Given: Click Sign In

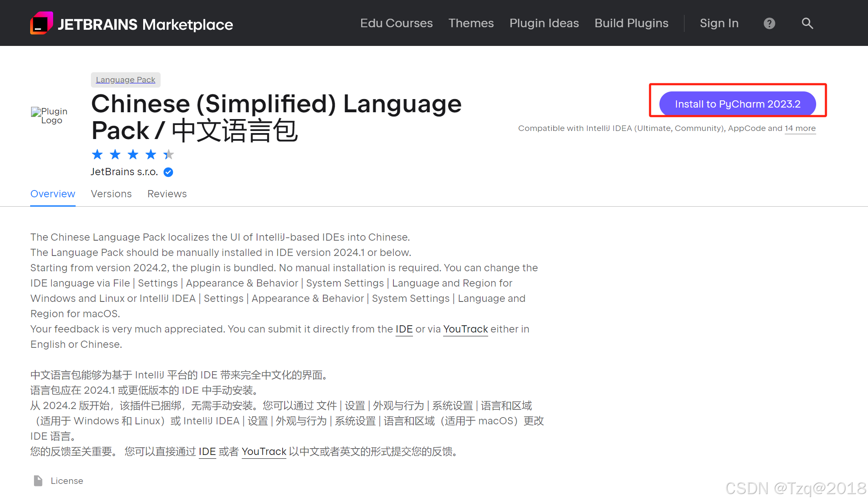Looking at the screenshot, I should [719, 23].
